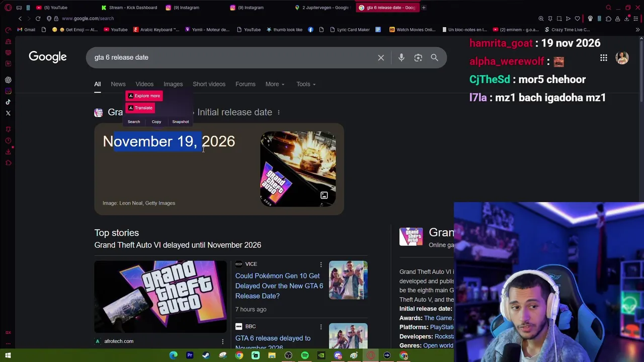Open the VICE story thumbnail image
This screenshot has height=362, width=644.
point(348,280)
